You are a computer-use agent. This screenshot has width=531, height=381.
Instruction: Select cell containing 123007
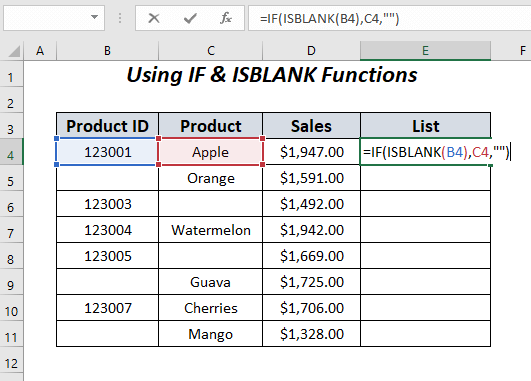click(x=107, y=308)
